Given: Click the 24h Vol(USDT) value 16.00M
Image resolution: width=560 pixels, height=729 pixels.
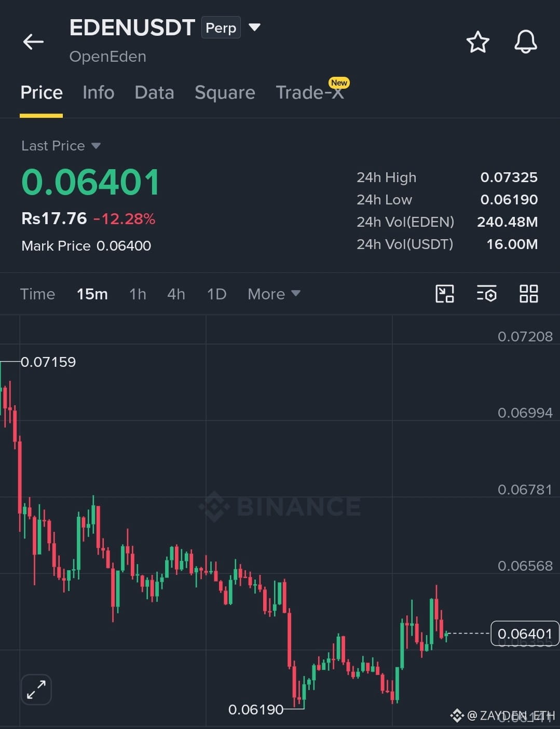Looking at the screenshot, I should [x=512, y=244].
